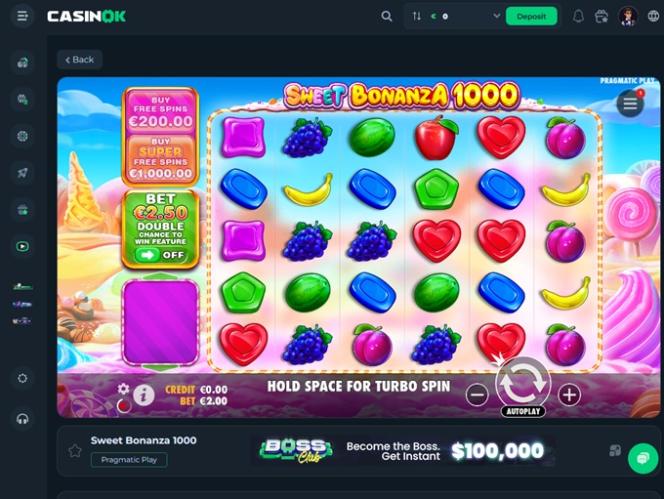Image resolution: width=664 pixels, height=499 pixels.
Task: Open the search magnifier icon
Action: [x=386, y=17]
